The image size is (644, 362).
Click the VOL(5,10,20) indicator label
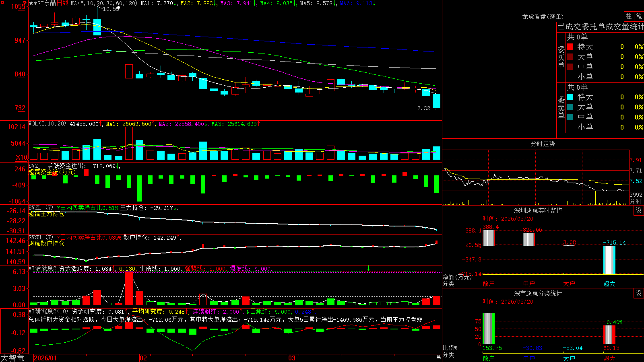pos(47,124)
